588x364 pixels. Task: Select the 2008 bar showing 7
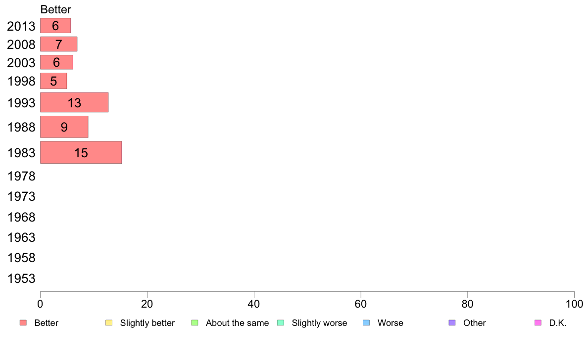tap(59, 44)
